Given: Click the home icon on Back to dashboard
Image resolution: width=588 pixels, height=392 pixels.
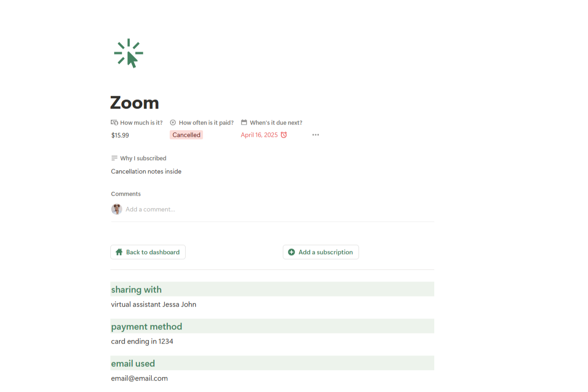Looking at the screenshot, I should pyautogui.click(x=119, y=252).
